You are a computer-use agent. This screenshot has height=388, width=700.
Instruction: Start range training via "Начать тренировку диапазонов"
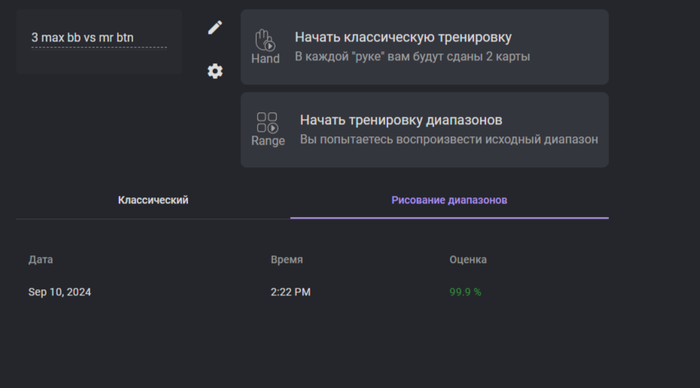(x=401, y=120)
